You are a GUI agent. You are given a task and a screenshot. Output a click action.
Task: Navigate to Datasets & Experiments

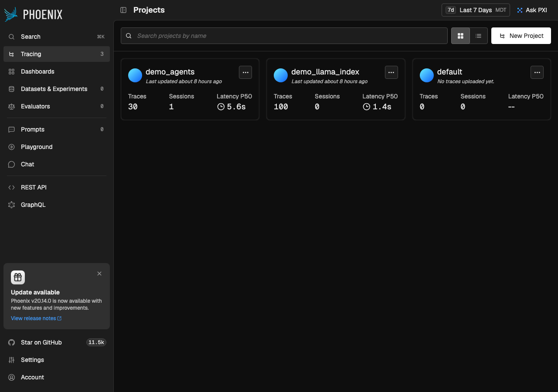point(57,89)
